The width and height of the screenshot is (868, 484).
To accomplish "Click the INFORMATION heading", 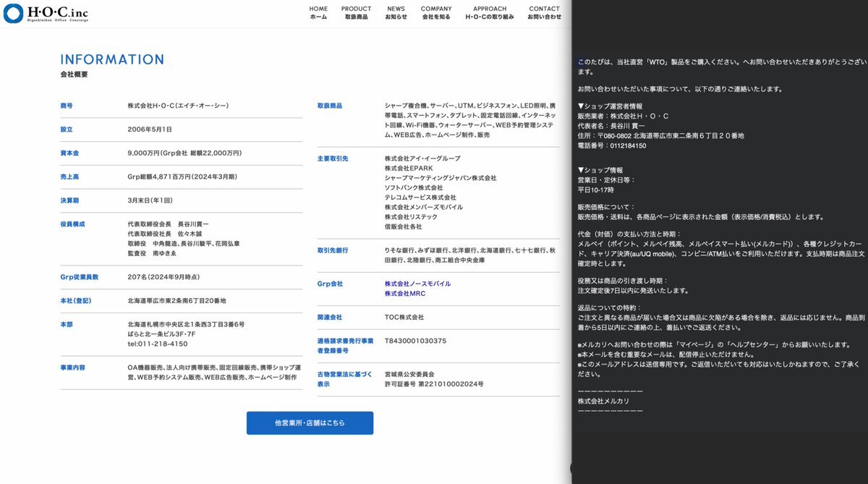I will tap(112, 59).
